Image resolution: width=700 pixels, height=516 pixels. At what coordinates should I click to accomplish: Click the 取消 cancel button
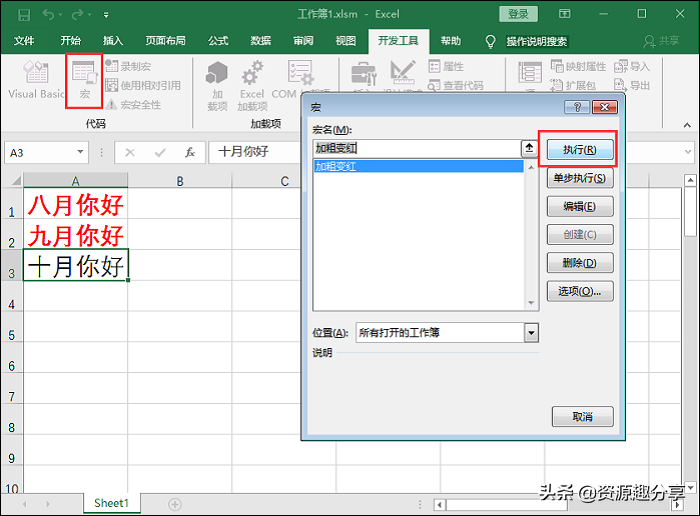tap(582, 416)
